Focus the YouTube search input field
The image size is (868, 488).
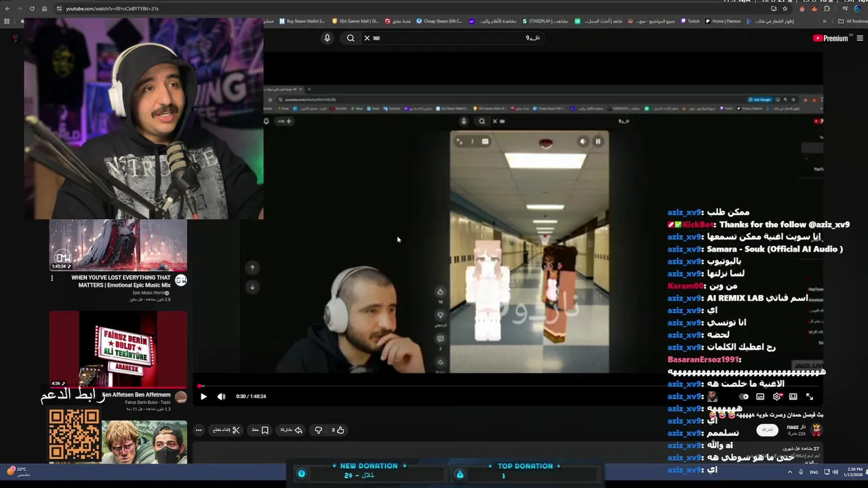458,38
